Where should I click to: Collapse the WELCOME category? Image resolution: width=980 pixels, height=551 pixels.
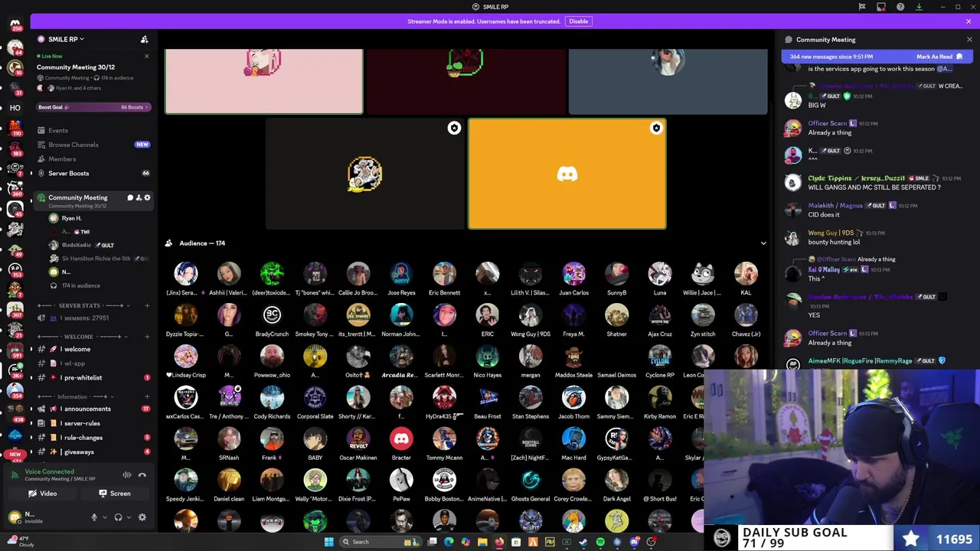pos(84,337)
